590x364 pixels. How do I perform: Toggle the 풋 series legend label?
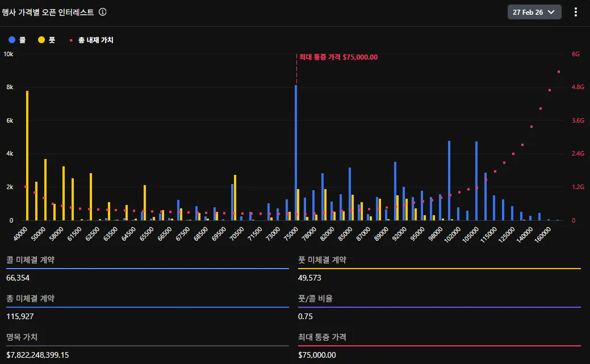click(x=52, y=40)
